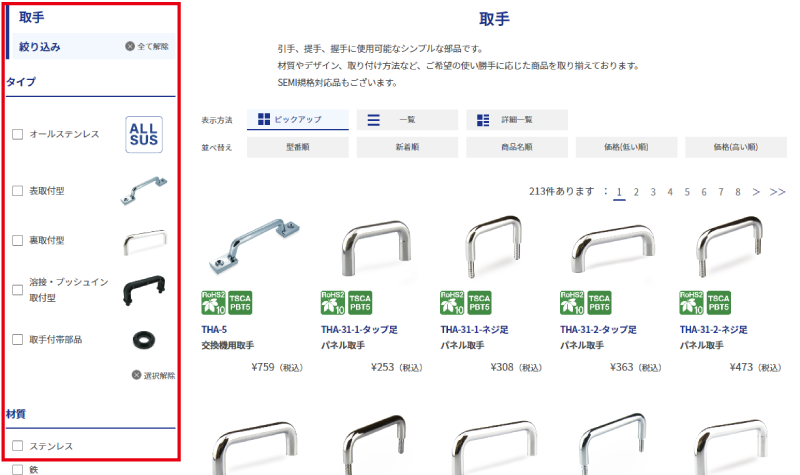Open the THA-31-1-タップ足 product link
The height and width of the screenshot is (475, 800).
359,330
